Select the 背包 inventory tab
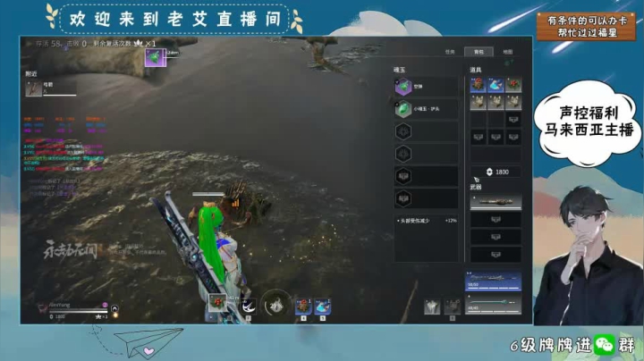The height and width of the screenshot is (361, 644). pos(479,52)
